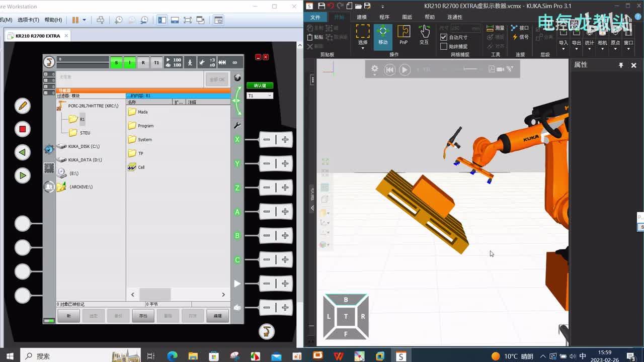This screenshot has height=362, width=644.
Task: Switch to the 图纸 ribbon tab
Action: tap(407, 17)
